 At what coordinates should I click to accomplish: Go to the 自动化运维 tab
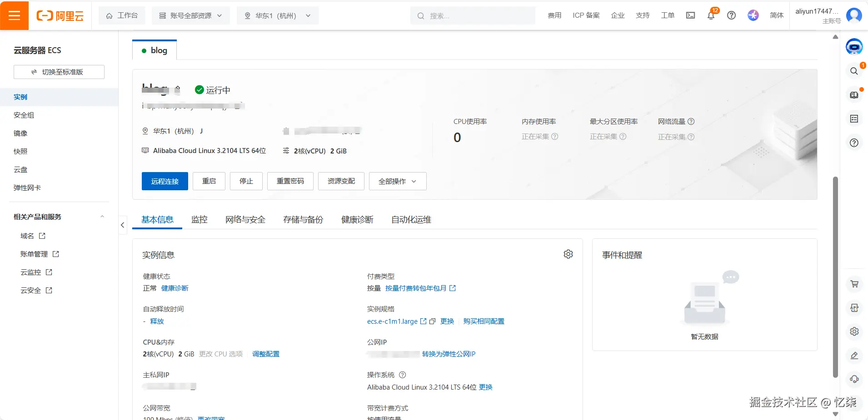(x=411, y=220)
